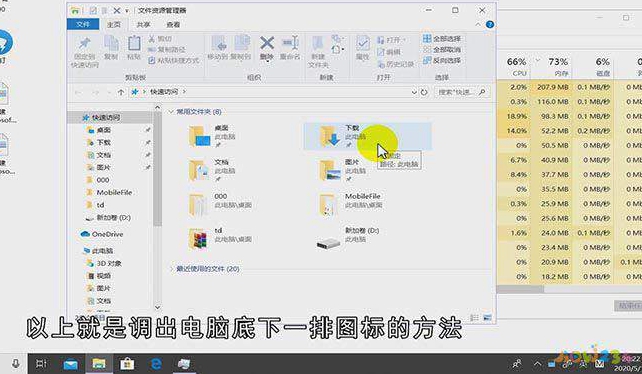642x374 pixels.
Task: Click 粘贴快捷方式 in the ribbon
Action: tap(174, 61)
